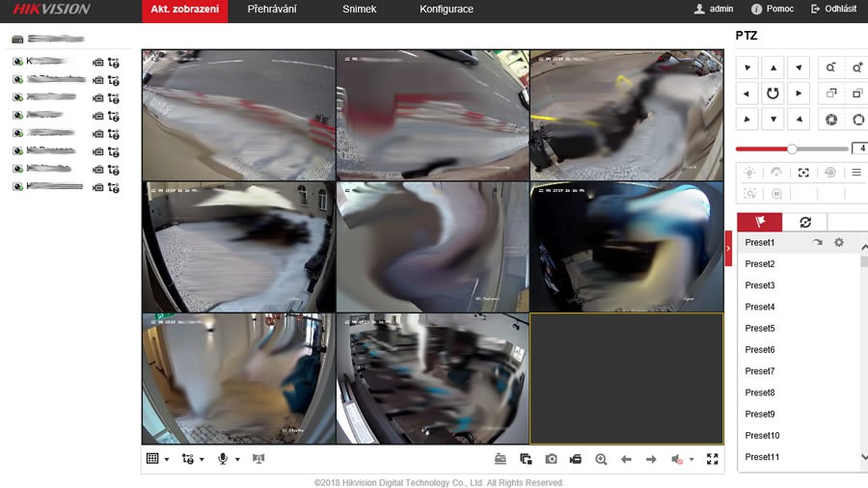Click the iris open icon in PTZ
This screenshot has height=488, width=868.
coord(856,120)
